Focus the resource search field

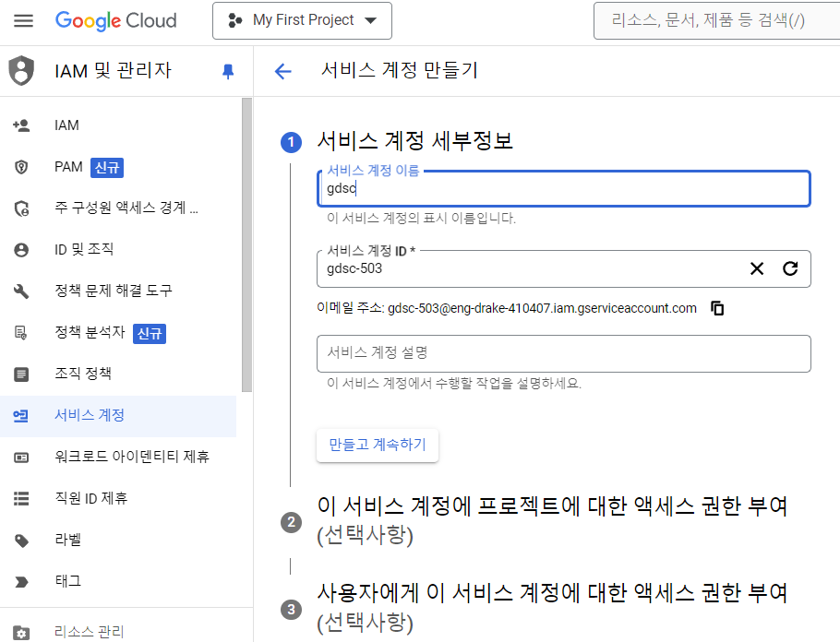click(x=717, y=21)
